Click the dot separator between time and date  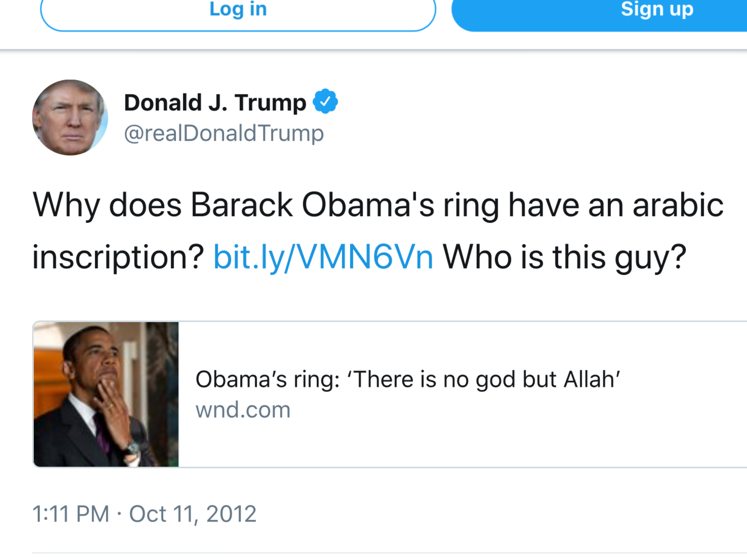click(119, 514)
